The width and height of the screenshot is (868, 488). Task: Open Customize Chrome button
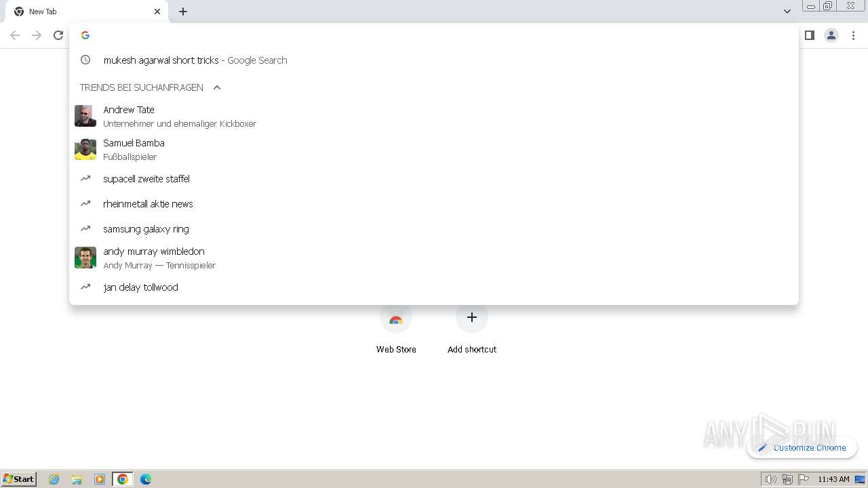coord(802,447)
